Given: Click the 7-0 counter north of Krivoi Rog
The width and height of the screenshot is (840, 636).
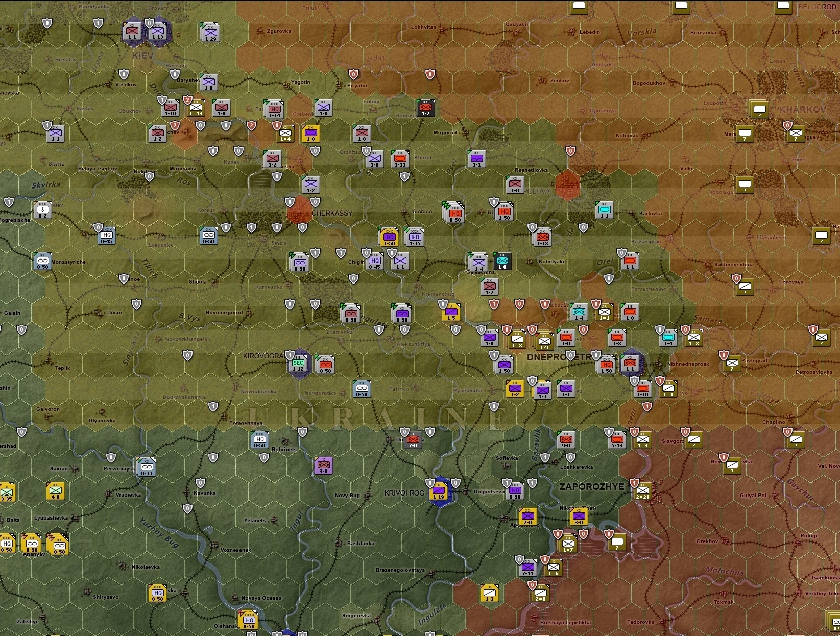Looking at the screenshot, I should click(413, 440).
